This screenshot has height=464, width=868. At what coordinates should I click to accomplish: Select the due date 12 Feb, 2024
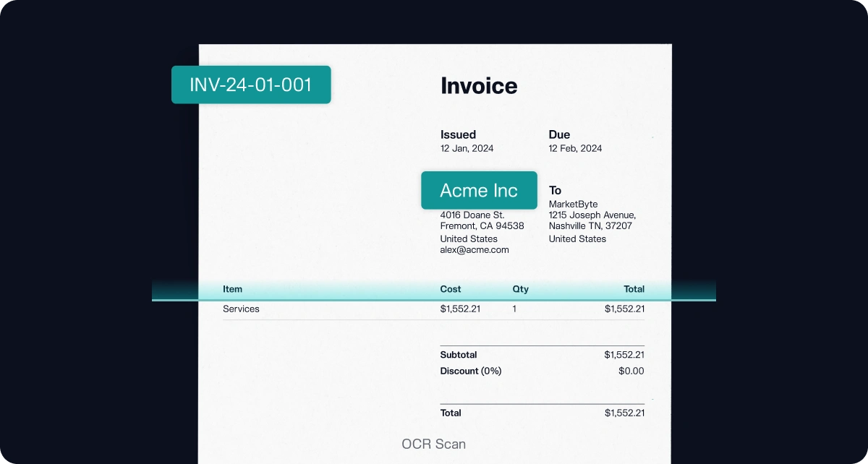click(x=575, y=148)
